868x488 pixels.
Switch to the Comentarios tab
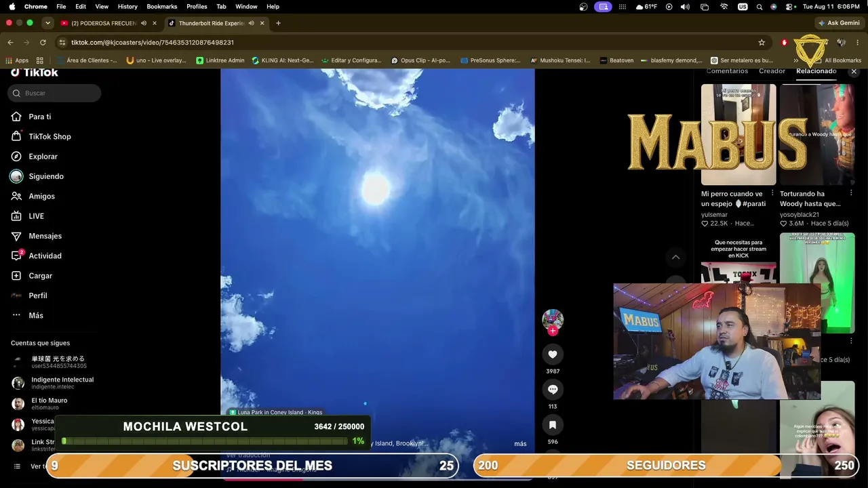727,71
